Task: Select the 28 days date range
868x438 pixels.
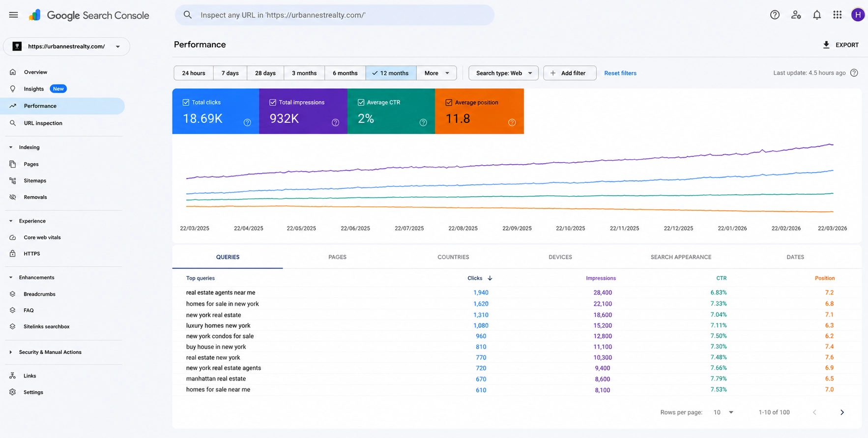Action: point(265,73)
